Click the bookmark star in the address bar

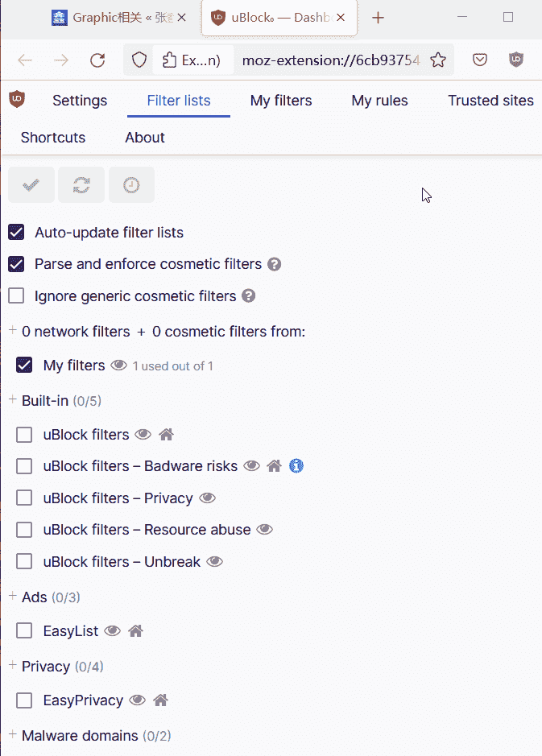click(x=437, y=59)
